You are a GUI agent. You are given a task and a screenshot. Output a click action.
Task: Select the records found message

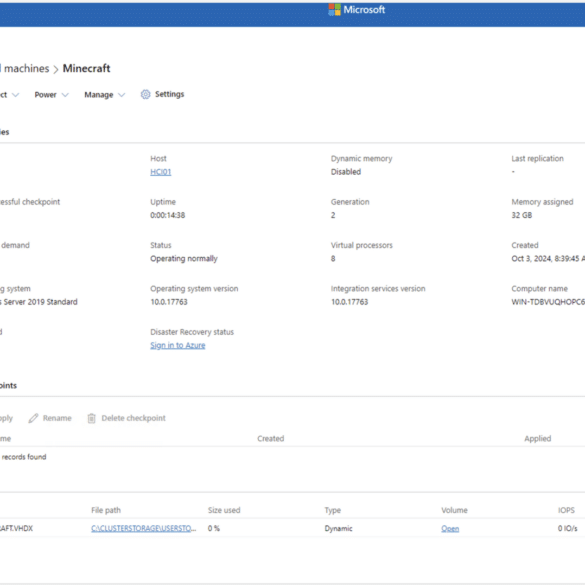24,457
